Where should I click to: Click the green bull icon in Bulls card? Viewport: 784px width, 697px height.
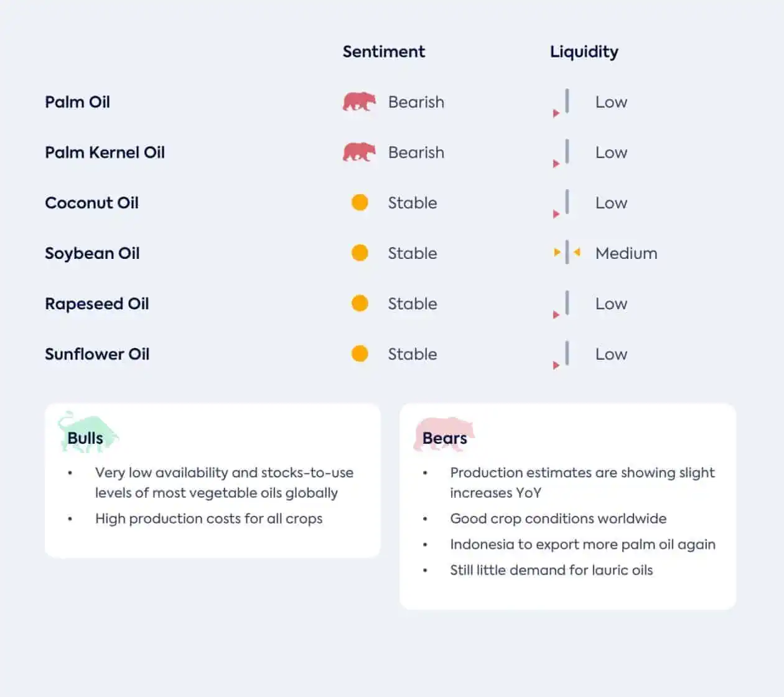88,431
